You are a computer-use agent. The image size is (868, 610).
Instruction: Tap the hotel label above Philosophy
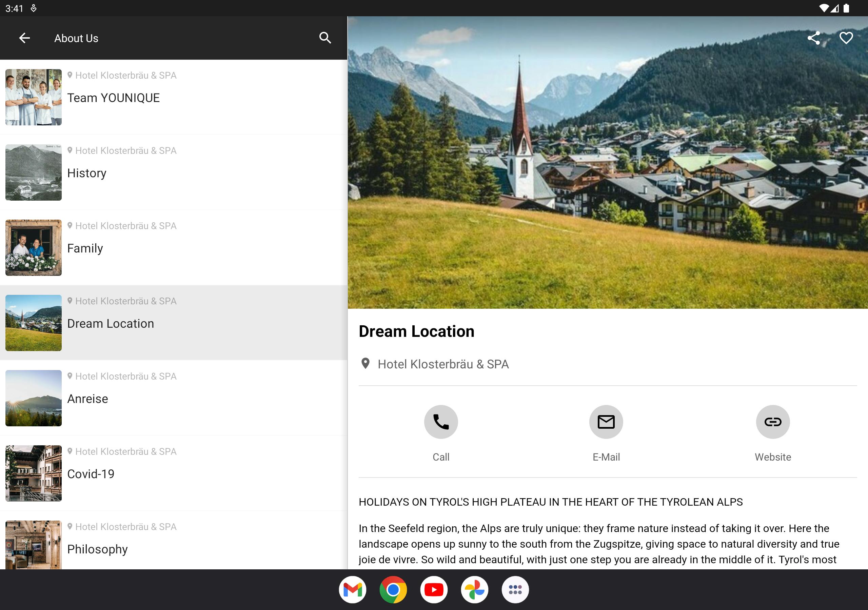click(125, 527)
